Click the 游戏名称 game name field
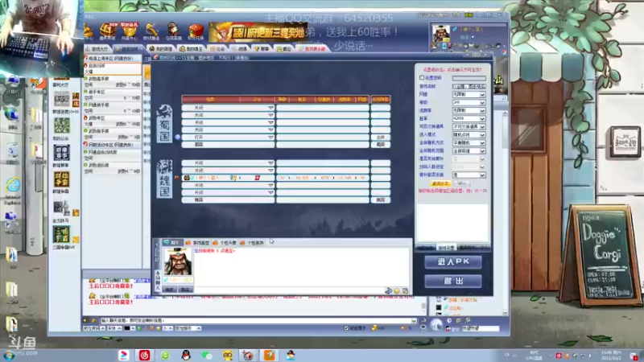 click(469, 86)
